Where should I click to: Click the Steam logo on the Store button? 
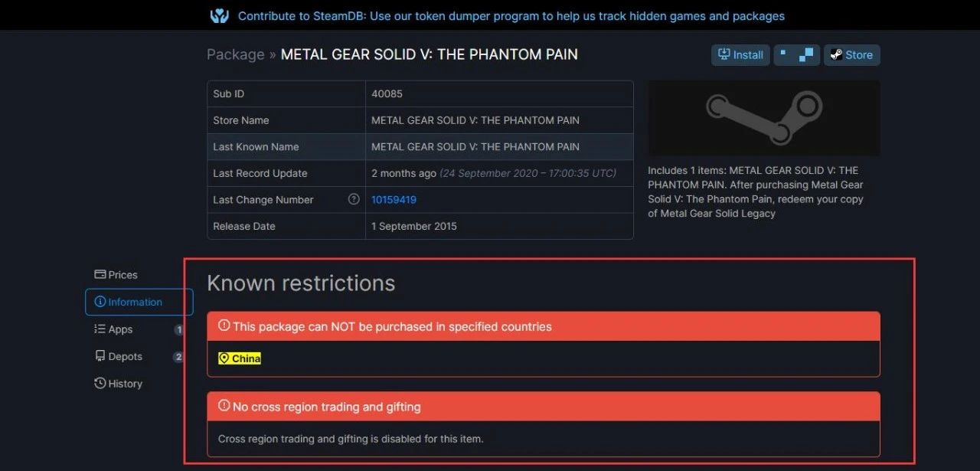coord(836,54)
